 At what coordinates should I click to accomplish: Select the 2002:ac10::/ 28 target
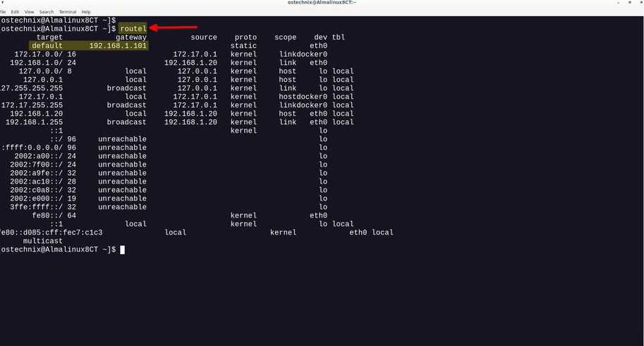coord(43,181)
